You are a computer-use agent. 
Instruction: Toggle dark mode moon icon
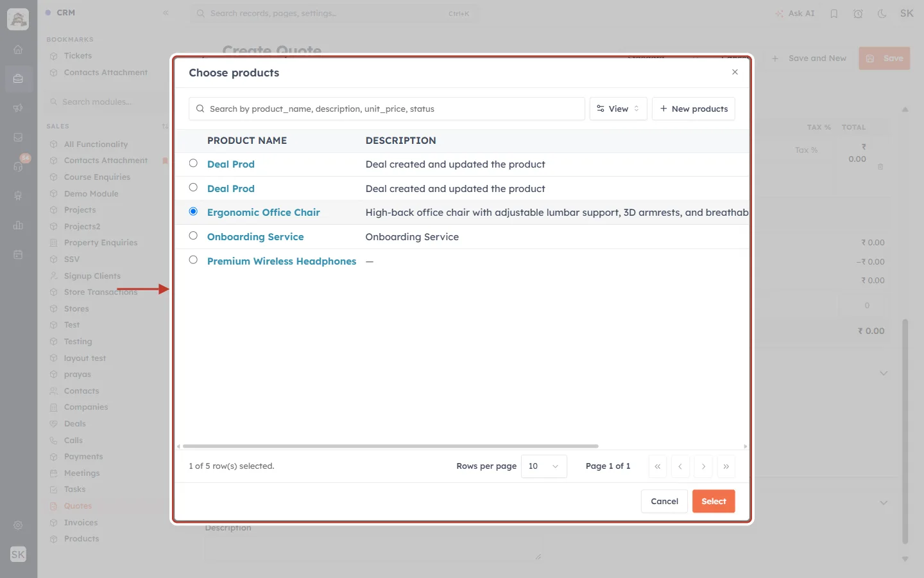point(882,13)
